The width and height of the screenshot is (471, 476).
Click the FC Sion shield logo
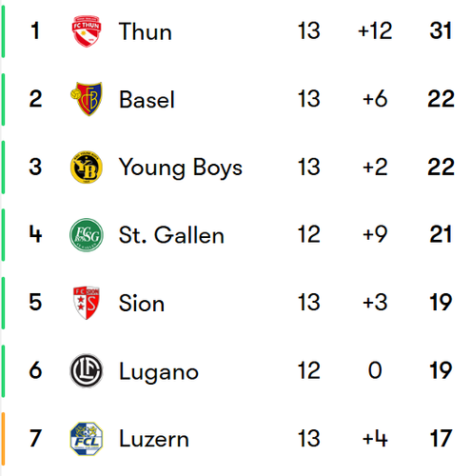(x=87, y=303)
